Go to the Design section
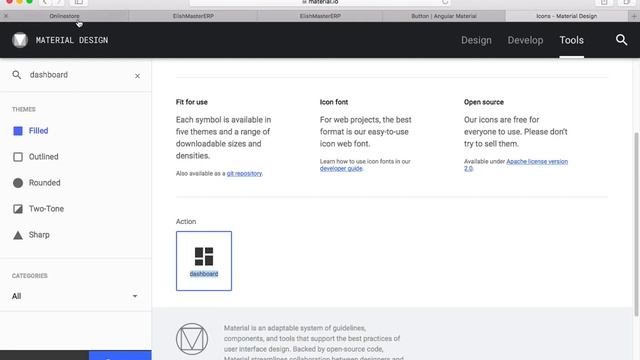 pos(476,40)
